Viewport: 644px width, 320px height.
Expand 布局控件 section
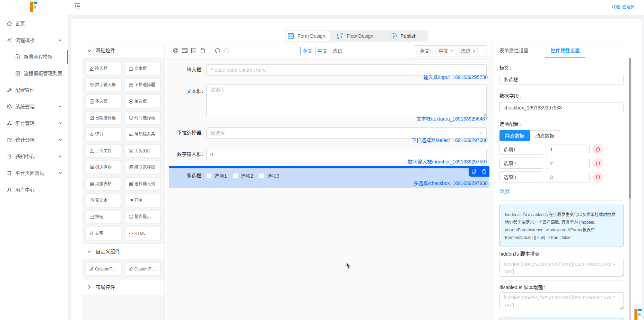click(x=123, y=287)
